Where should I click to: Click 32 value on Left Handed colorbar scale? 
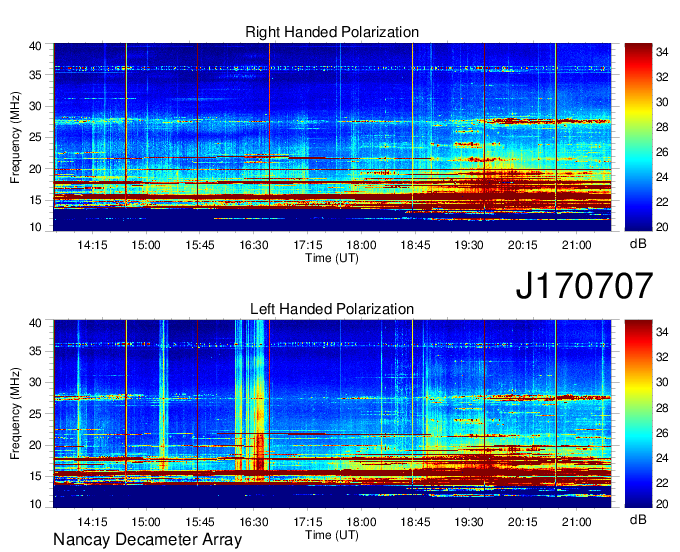click(x=662, y=357)
